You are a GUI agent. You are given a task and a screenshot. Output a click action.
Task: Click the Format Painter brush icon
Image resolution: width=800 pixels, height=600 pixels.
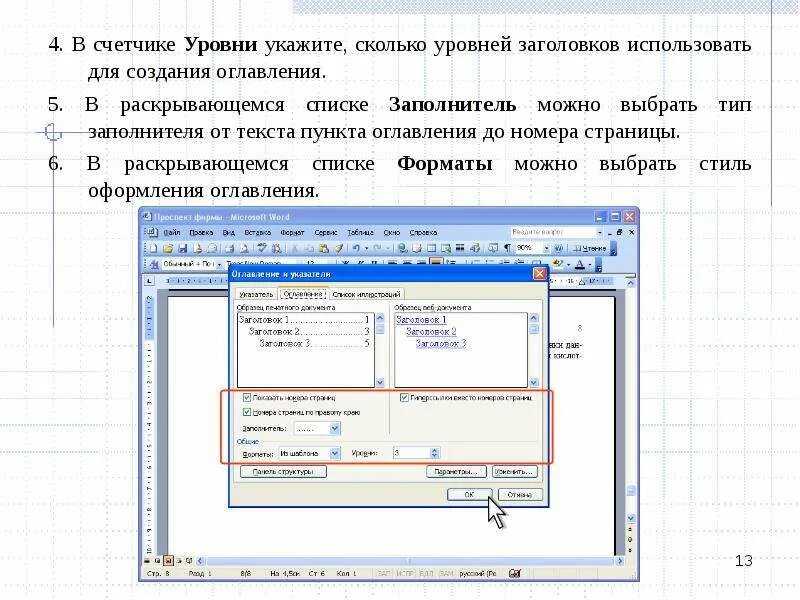[x=339, y=248]
